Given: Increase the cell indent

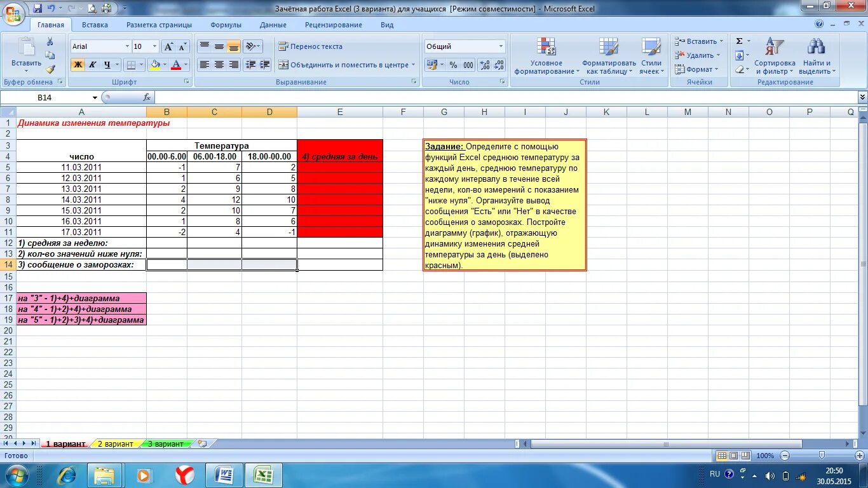Looking at the screenshot, I should (x=265, y=65).
